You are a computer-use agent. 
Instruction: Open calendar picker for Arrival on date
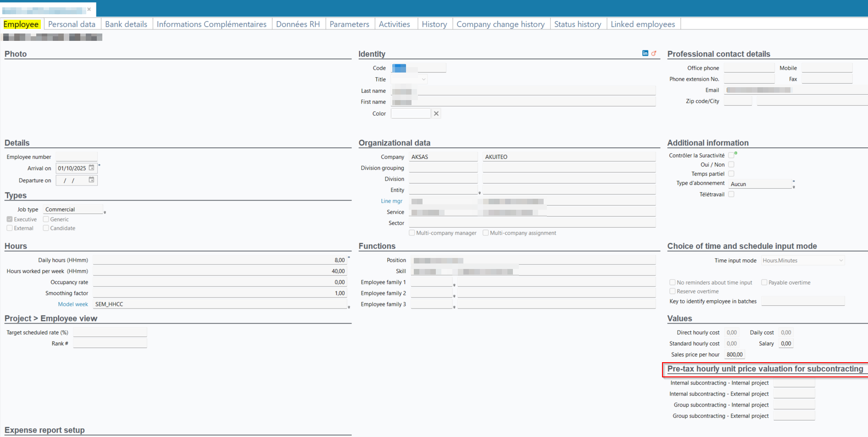(91, 168)
